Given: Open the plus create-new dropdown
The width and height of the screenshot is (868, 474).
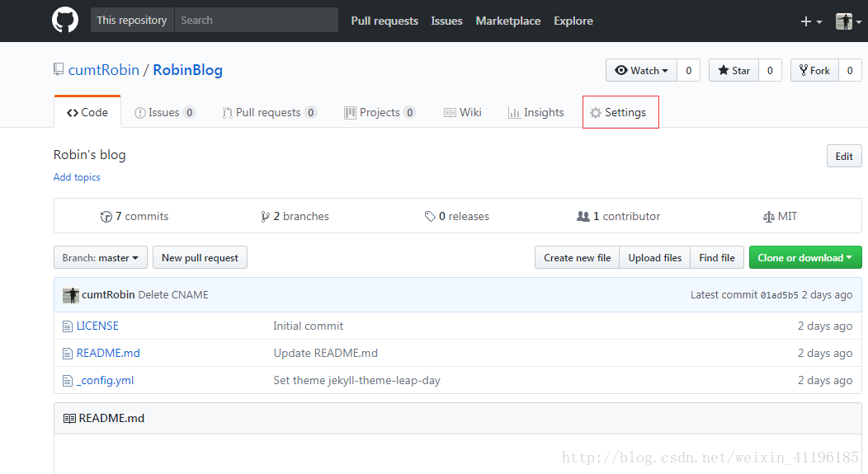Looking at the screenshot, I should (811, 21).
